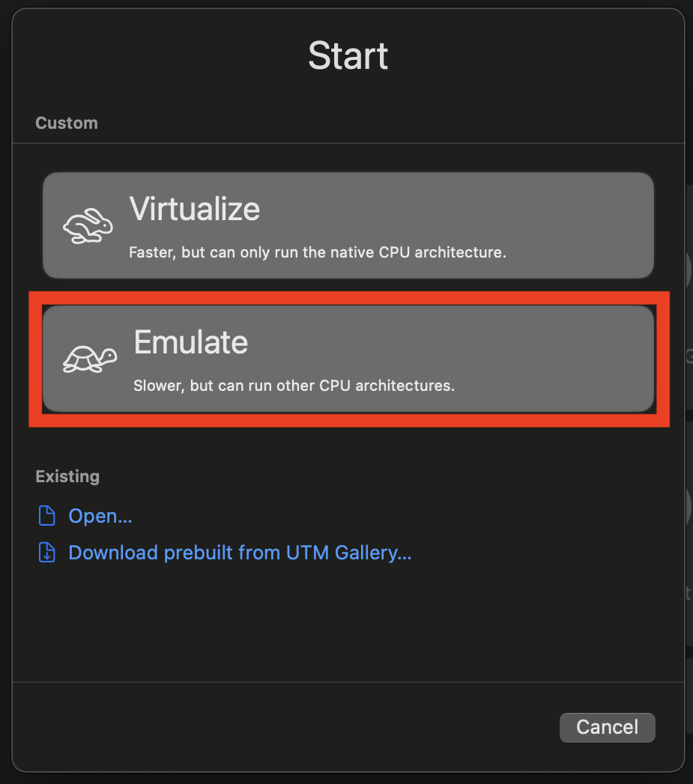
Task: Click the Emulate title text
Action: [x=190, y=342]
